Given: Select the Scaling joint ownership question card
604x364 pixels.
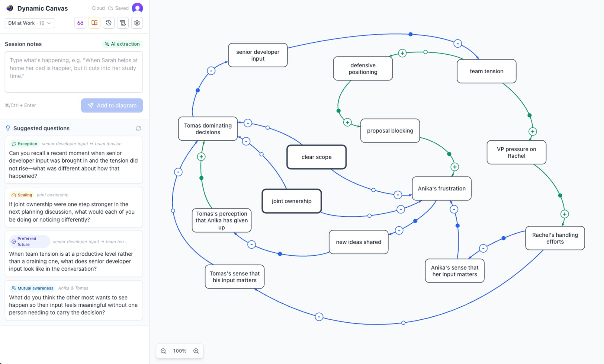Looking at the screenshot, I should 74,207.
